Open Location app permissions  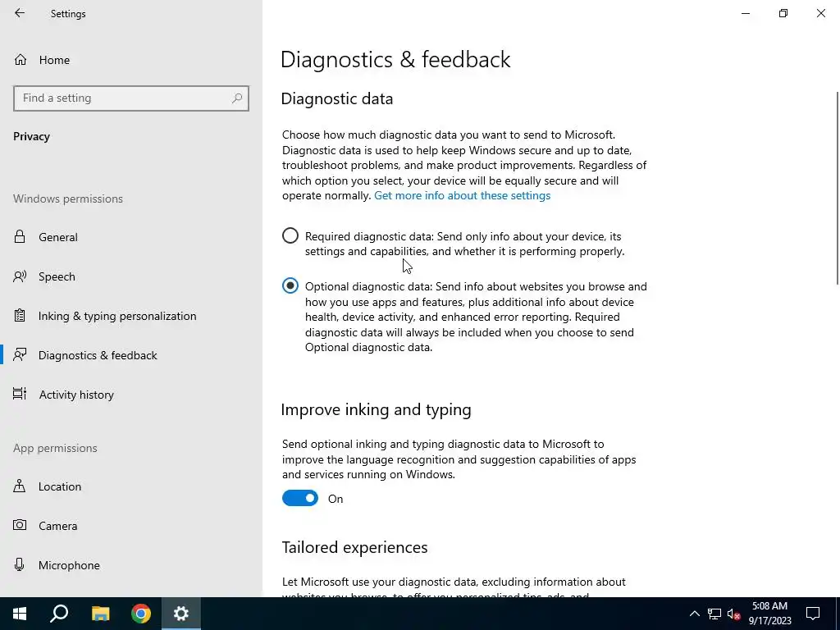(x=59, y=486)
